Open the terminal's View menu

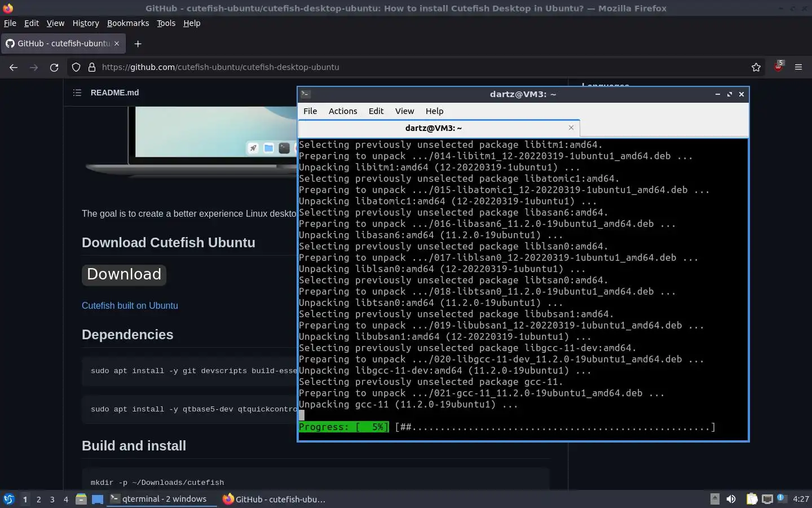click(404, 111)
